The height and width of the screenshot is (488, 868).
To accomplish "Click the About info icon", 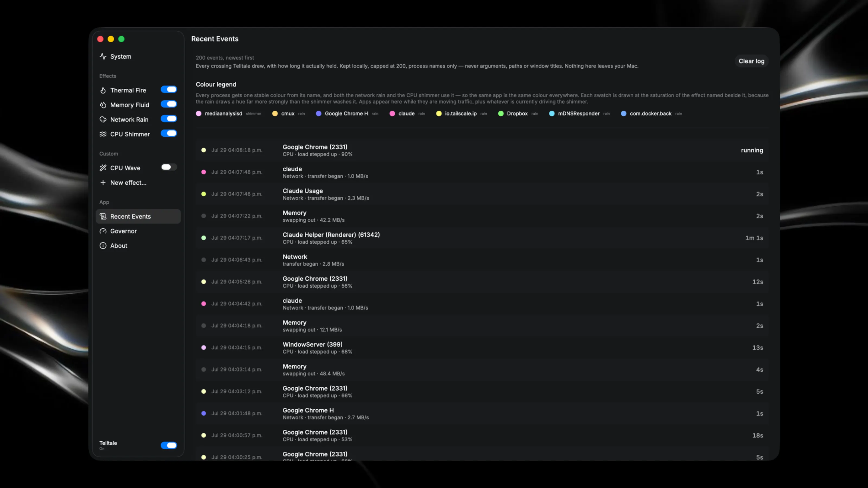I will coord(103,246).
